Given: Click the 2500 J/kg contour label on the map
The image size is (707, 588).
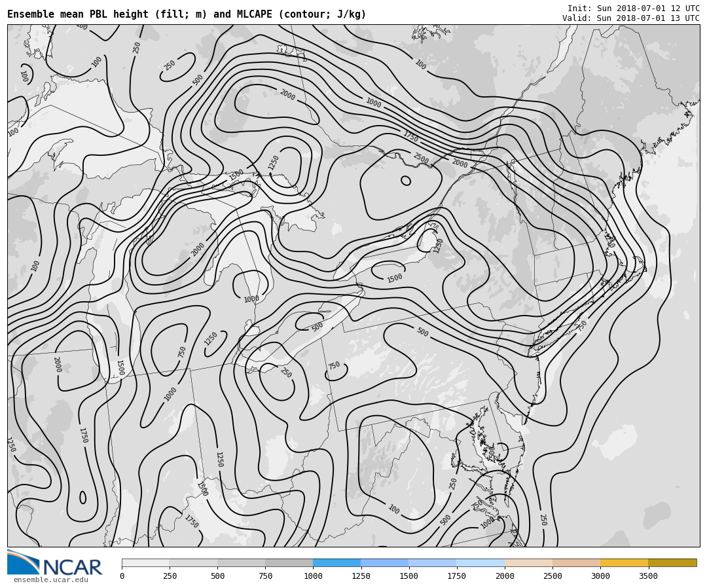Looking at the screenshot, I should (421, 158).
